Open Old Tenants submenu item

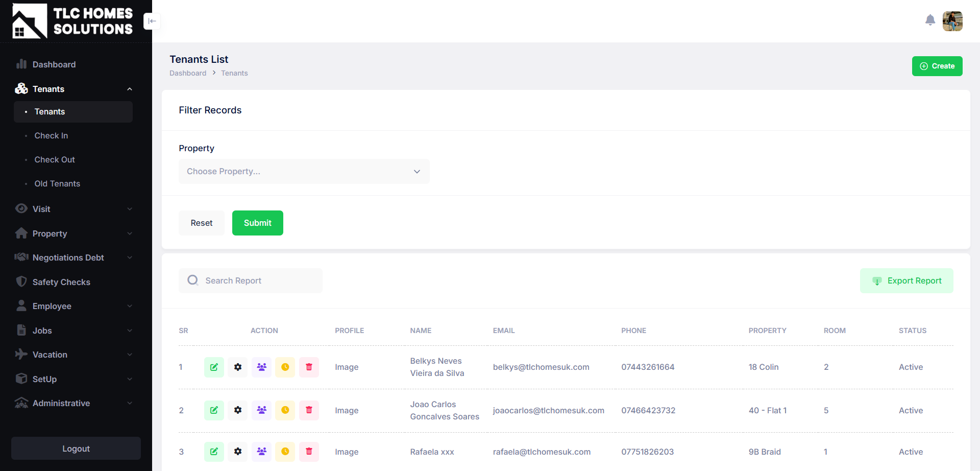pos(57,183)
